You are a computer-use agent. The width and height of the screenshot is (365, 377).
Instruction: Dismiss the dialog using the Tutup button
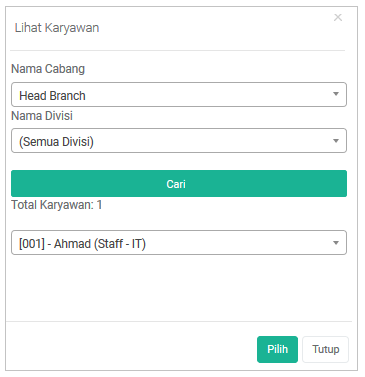(x=326, y=349)
